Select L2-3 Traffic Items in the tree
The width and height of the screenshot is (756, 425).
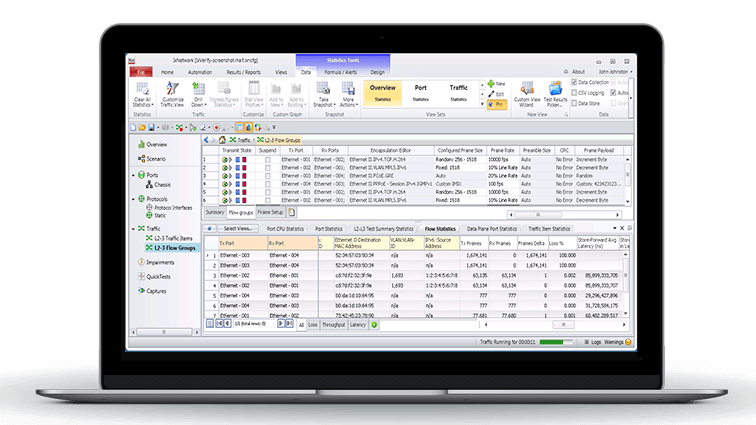[169, 238]
